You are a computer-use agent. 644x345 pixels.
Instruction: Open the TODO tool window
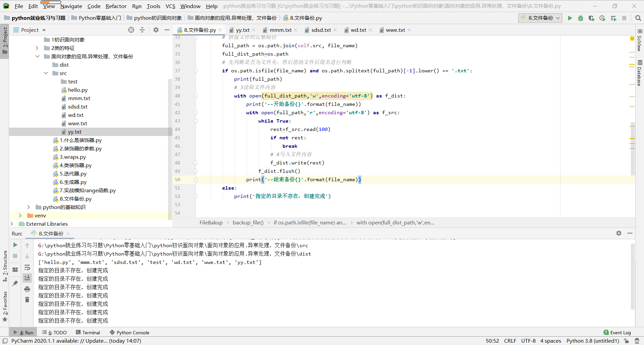54,332
